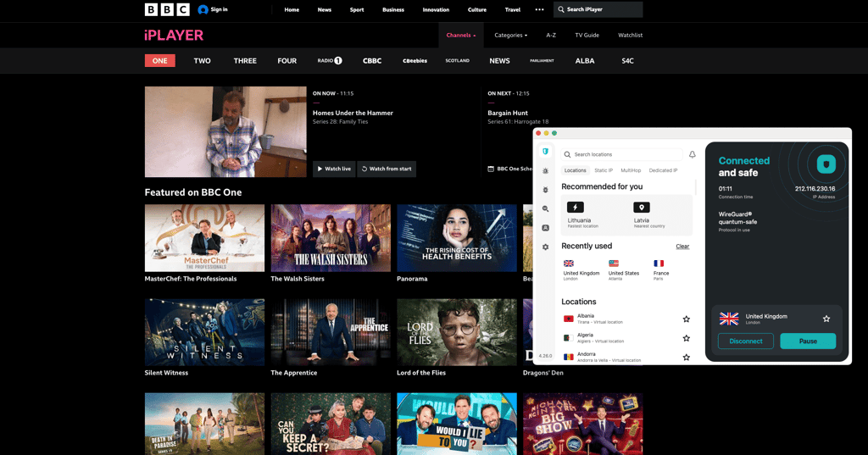Open the S4C channel
Viewport: 868px width, 455px height.
627,61
